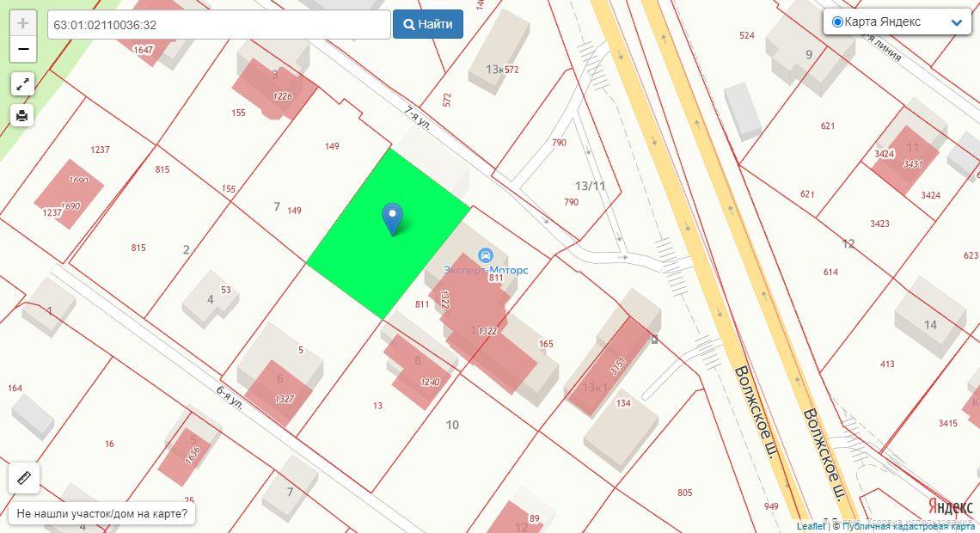Zoom in with the plus button

pos(22,24)
